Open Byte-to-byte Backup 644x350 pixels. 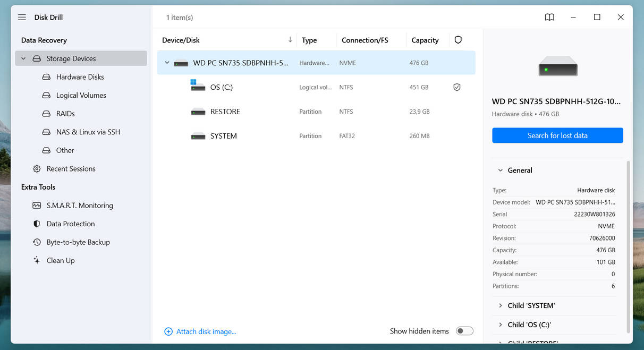[78, 242]
